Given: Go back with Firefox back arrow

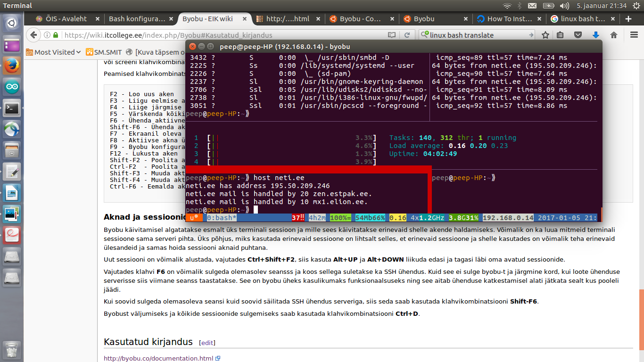Looking at the screenshot, I should click(33, 35).
